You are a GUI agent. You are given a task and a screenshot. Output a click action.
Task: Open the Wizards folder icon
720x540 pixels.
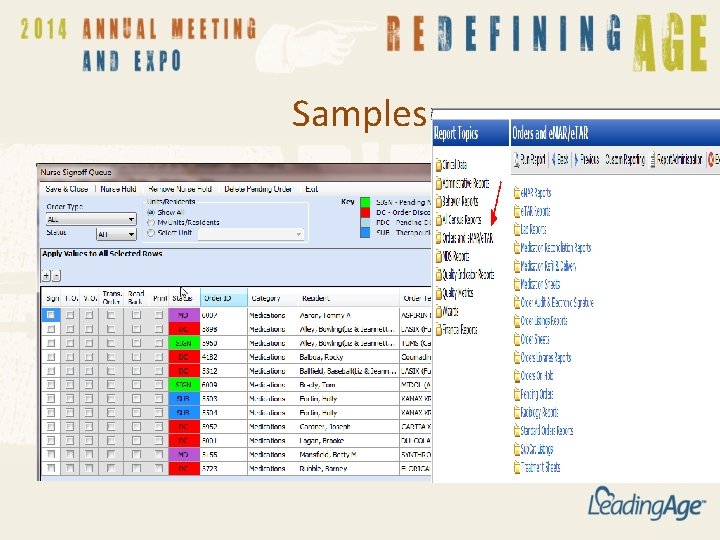pos(439,312)
